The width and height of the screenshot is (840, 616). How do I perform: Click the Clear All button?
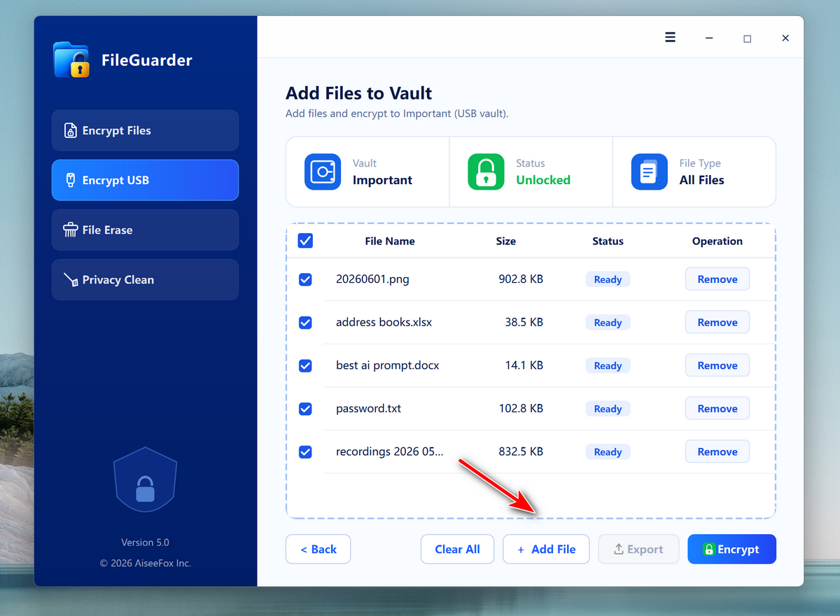pyautogui.click(x=458, y=549)
